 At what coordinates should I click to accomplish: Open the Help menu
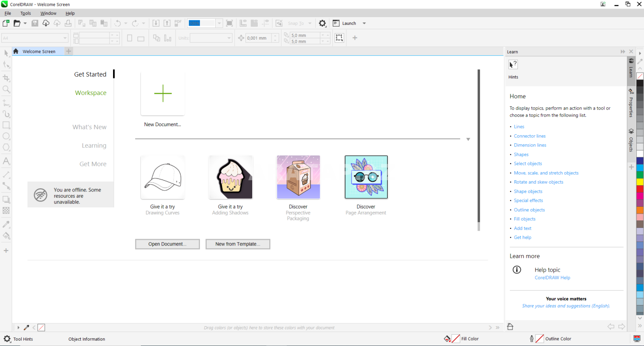coord(70,14)
